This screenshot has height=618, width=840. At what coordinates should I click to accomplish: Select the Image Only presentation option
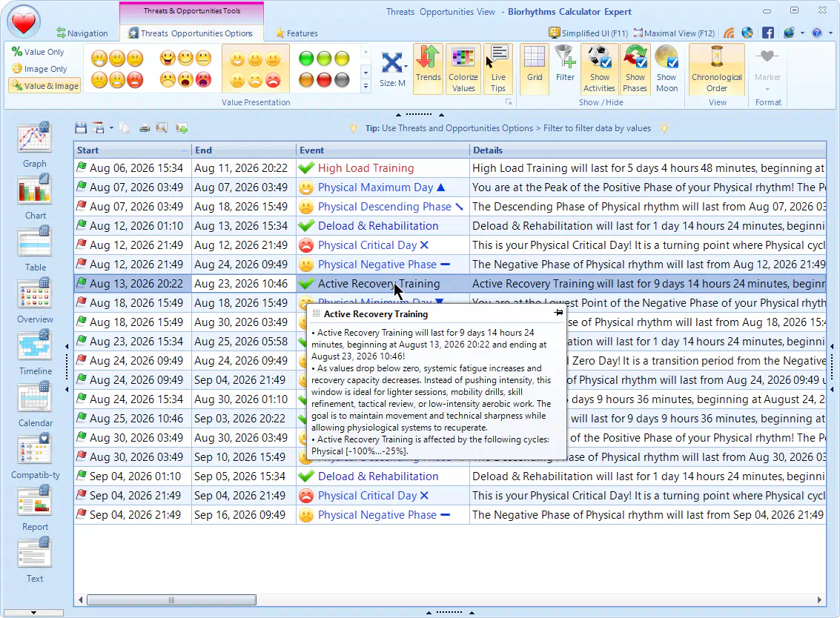tap(39, 69)
